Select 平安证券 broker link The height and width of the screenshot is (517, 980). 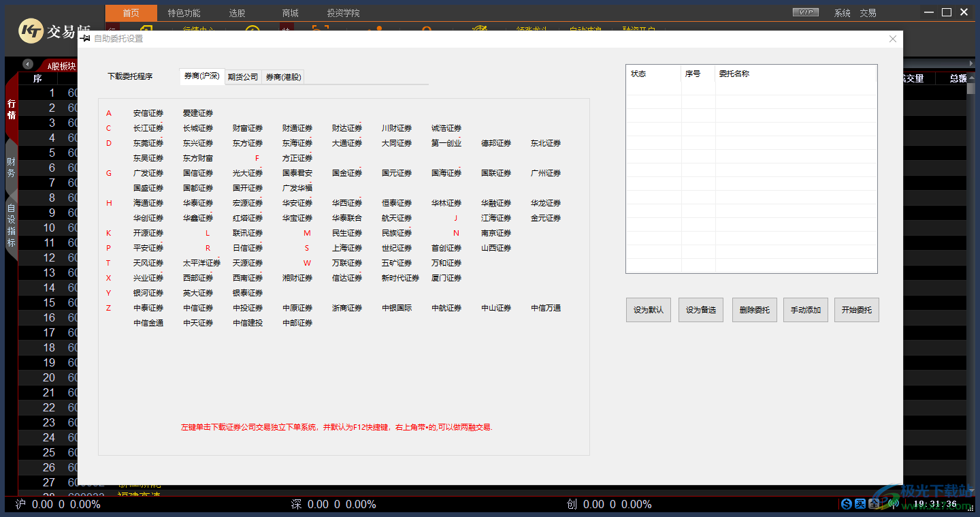click(x=148, y=248)
